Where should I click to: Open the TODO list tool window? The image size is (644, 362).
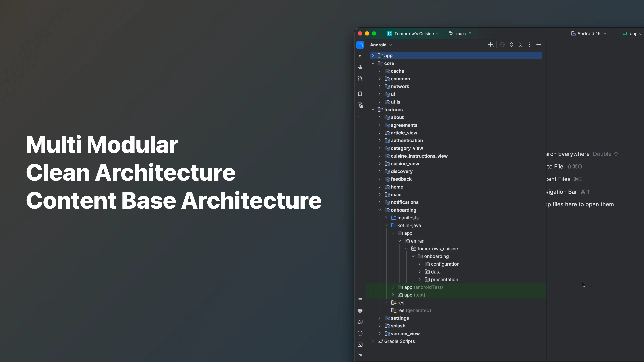point(360,299)
